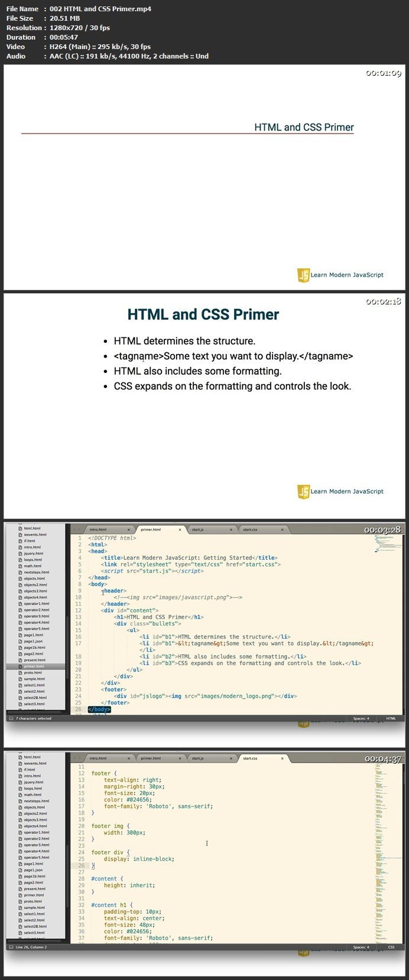The height and width of the screenshot is (980, 409).
Task: Switch to the start.css tab in the 00:03:28 editor
Action: pyautogui.click(x=262, y=530)
